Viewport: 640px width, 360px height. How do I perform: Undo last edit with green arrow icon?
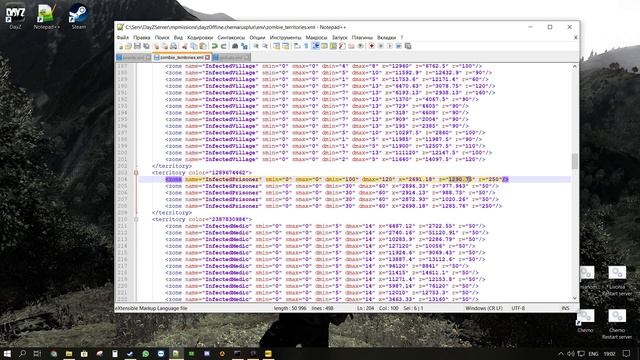[214, 46]
